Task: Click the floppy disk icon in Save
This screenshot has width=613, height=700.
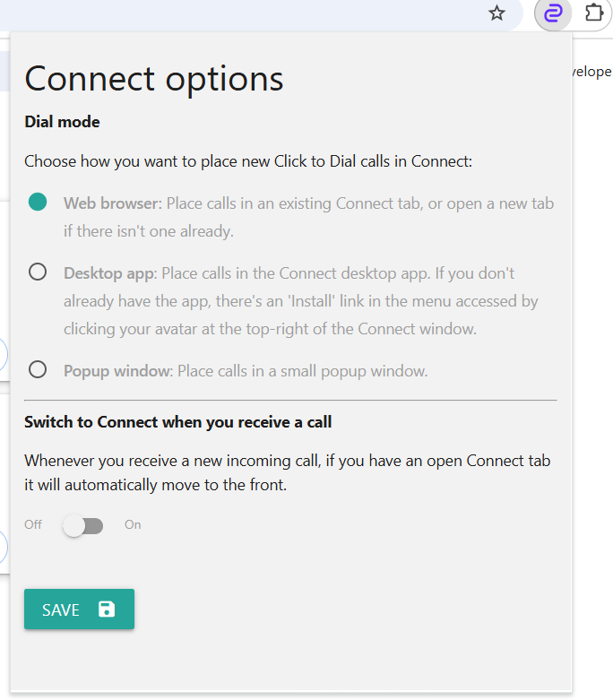Action: (107, 609)
